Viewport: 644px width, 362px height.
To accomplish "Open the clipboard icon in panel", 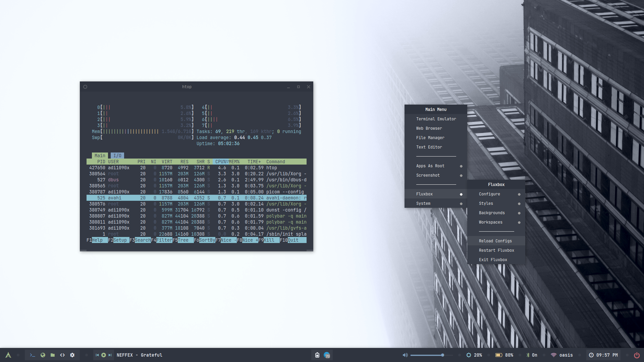I will coord(317,355).
